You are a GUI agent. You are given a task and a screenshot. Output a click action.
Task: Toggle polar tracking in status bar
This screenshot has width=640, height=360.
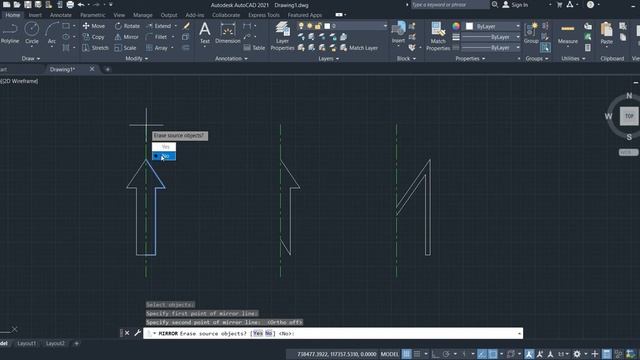coord(446,354)
